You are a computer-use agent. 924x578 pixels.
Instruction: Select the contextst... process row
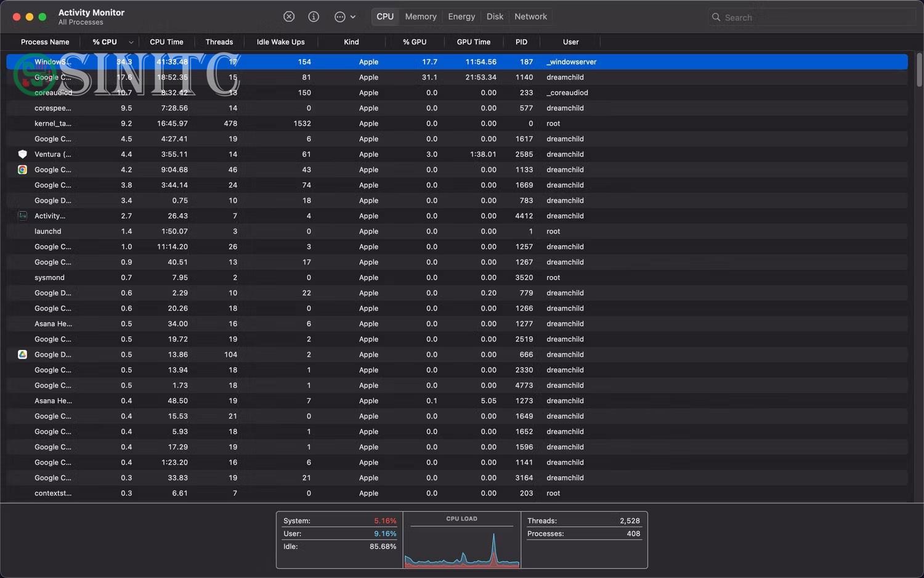[456, 493]
